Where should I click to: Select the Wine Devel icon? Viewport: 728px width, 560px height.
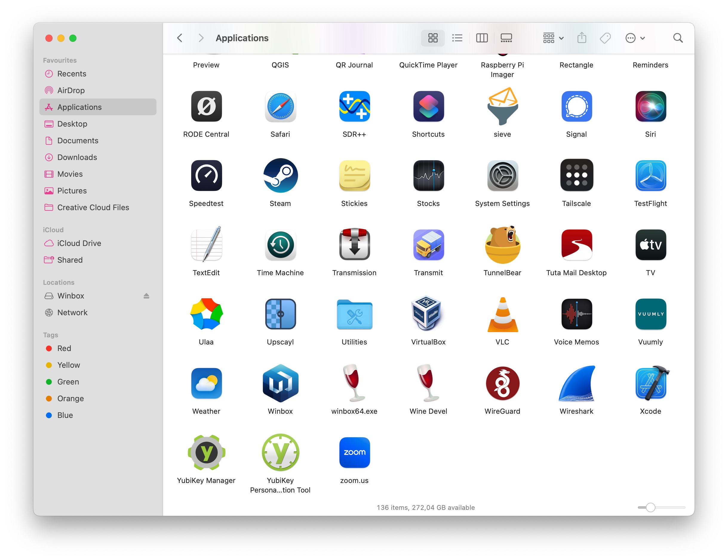point(428,383)
